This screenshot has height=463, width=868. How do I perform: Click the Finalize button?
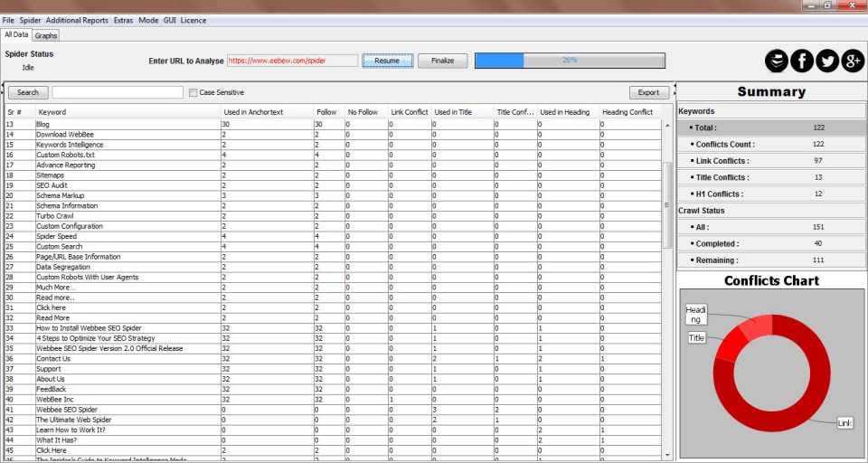(x=442, y=61)
